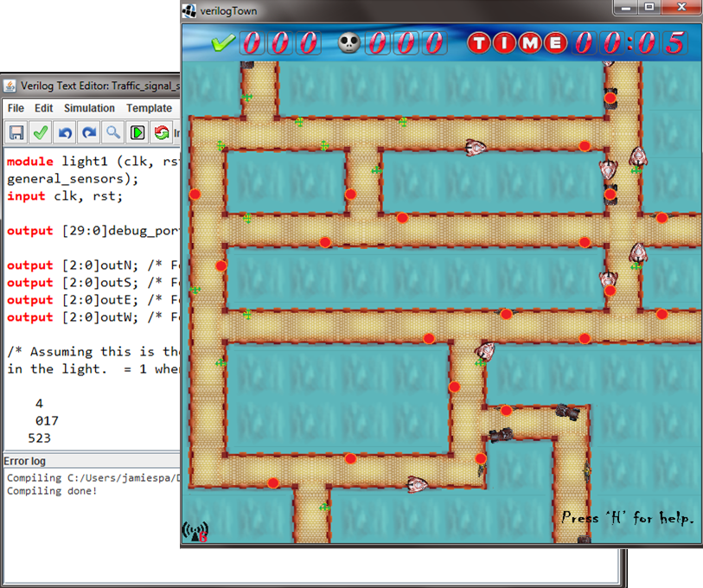Open the Edit menu
Screen dimensions: 703x588
click(x=44, y=108)
